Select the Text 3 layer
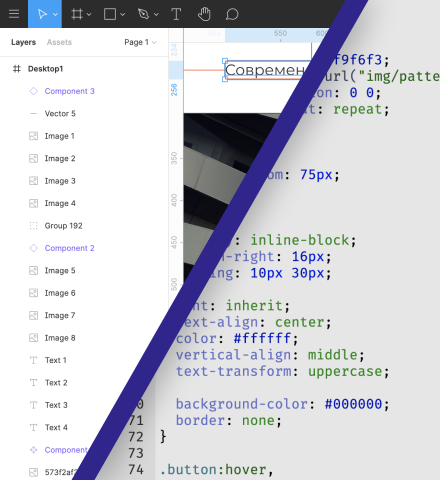The image size is (440, 480). tap(57, 405)
